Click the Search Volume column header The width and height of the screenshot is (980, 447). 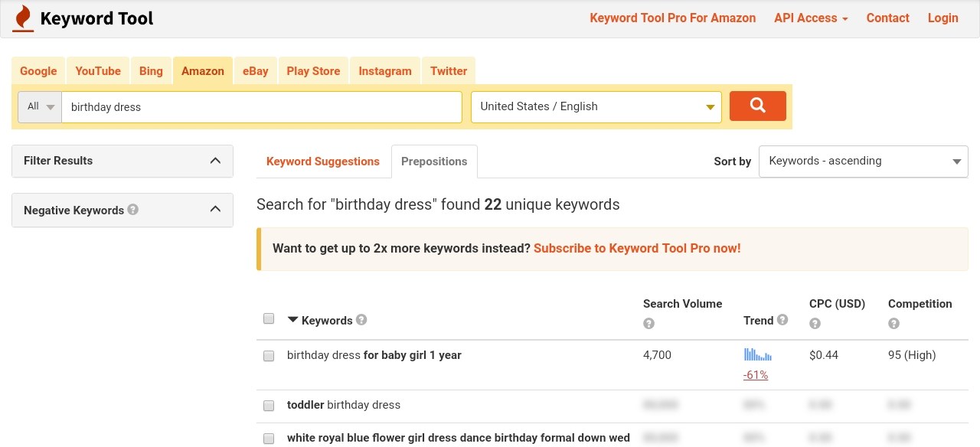pyautogui.click(x=683, y=304)
